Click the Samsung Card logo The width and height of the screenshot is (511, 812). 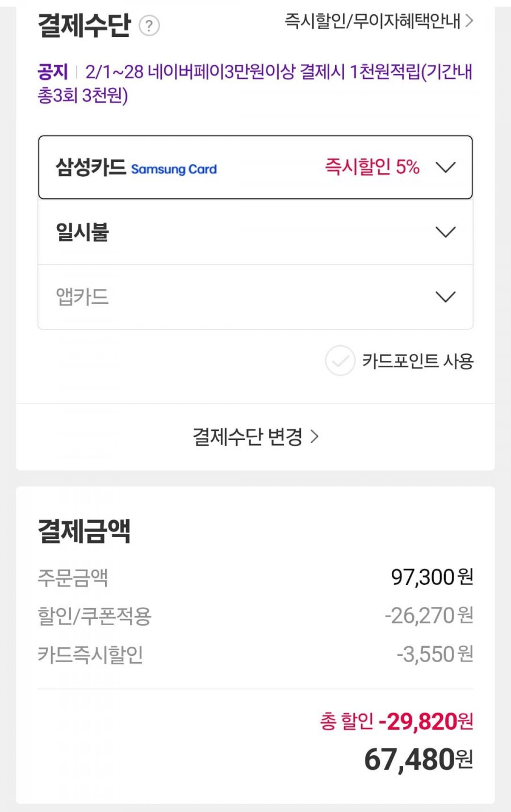(x=174, y=169)
